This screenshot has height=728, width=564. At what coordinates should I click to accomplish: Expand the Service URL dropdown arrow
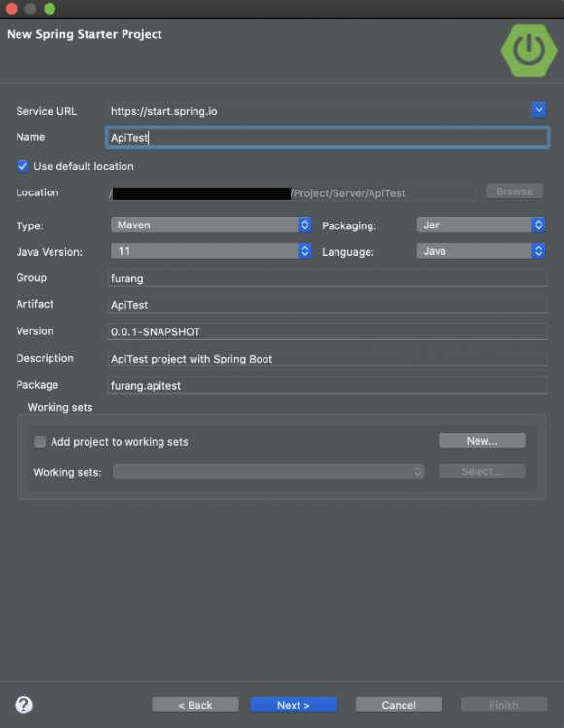(539, 110)
